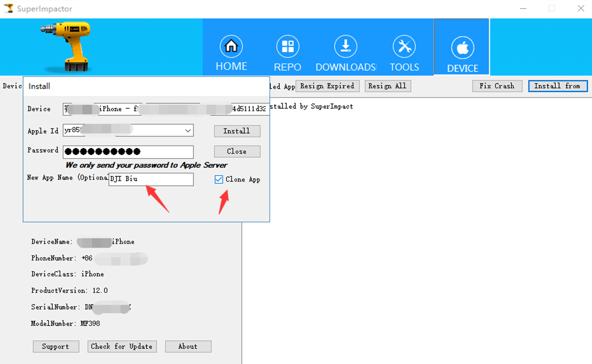Click 'We only send your password' notice
Screen dimensions: 592x364
146,165
